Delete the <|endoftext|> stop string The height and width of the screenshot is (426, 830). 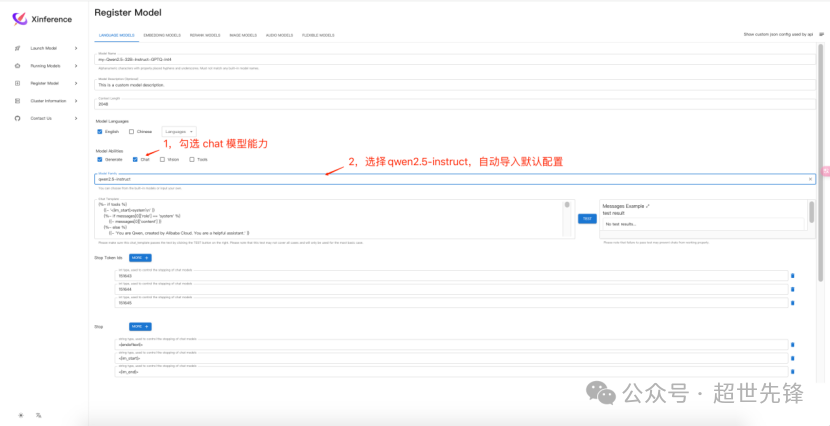(x=792, y=345)
